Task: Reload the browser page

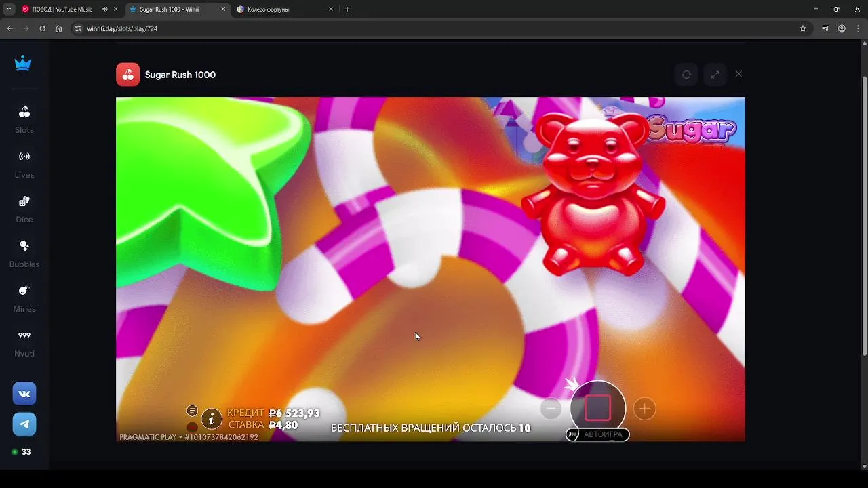Action: [x=42, y=28]
